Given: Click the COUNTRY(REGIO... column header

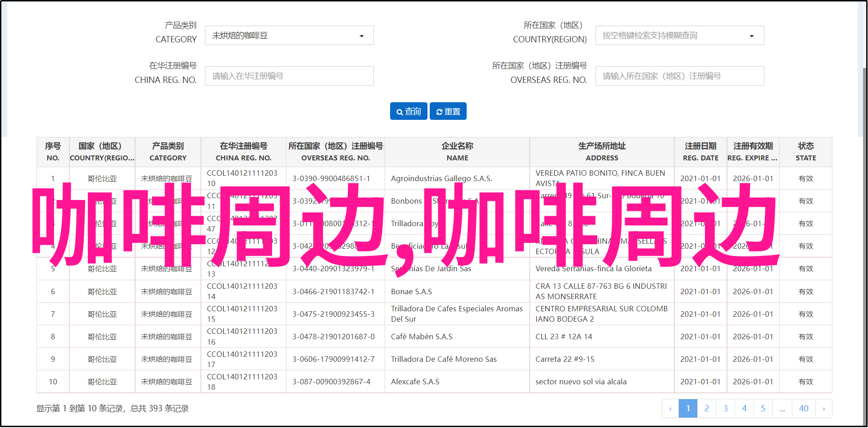Looking at the screenshot, I should click(102, 152).
